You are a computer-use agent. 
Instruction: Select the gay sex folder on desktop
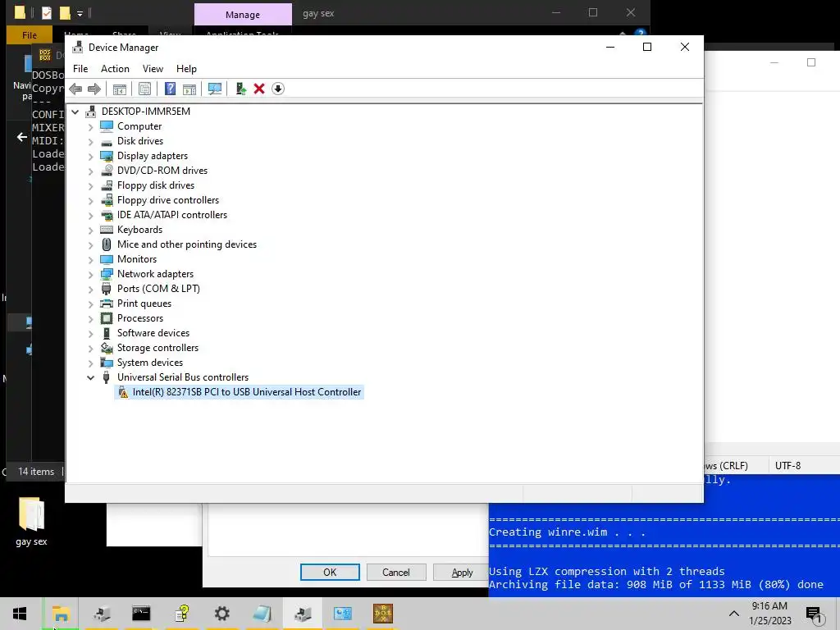(x=32, y=521)
